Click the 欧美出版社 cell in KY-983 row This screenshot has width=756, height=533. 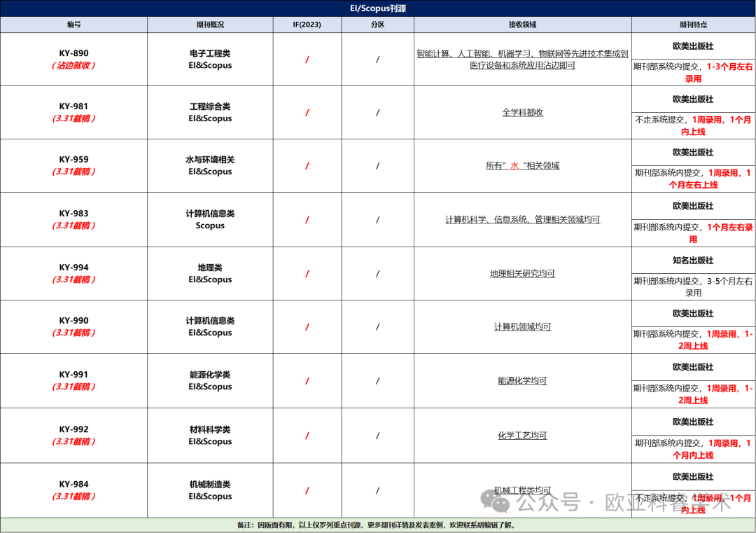click(693, 206)
